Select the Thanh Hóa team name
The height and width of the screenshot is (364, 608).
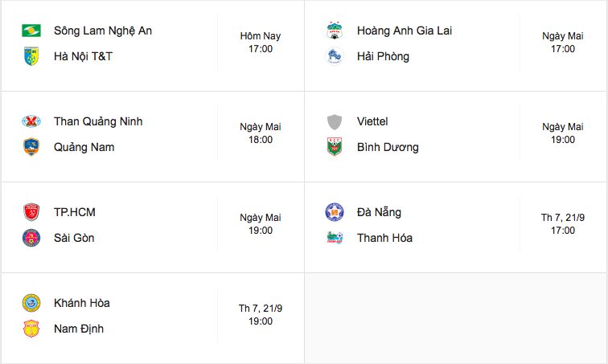click(384, 238)
